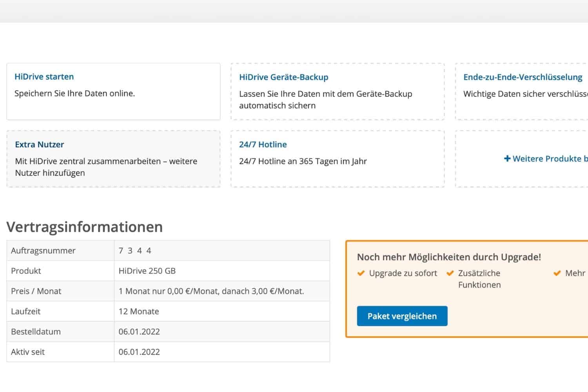Select the Extra Nutzer card
The width and height of the screenshot is (588, 392).
tap(113, 159)
